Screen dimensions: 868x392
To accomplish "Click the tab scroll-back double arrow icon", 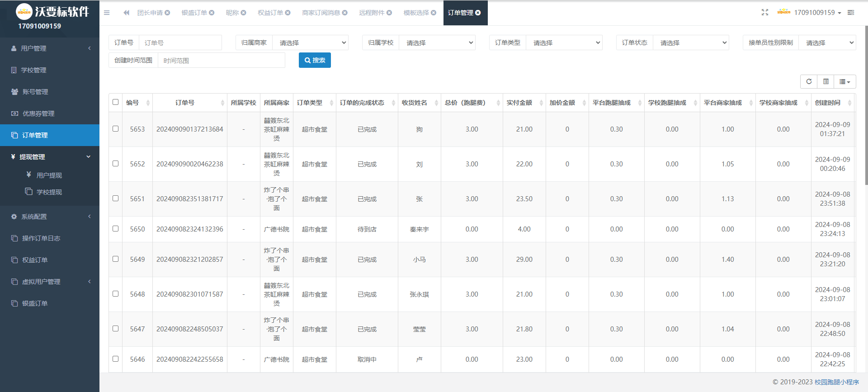I will click(x=126, y=13).
